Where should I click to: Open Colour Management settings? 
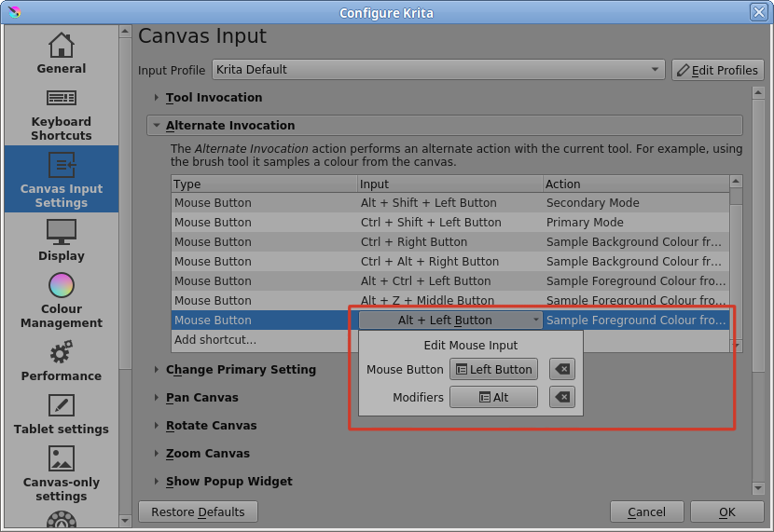point(62,301)
